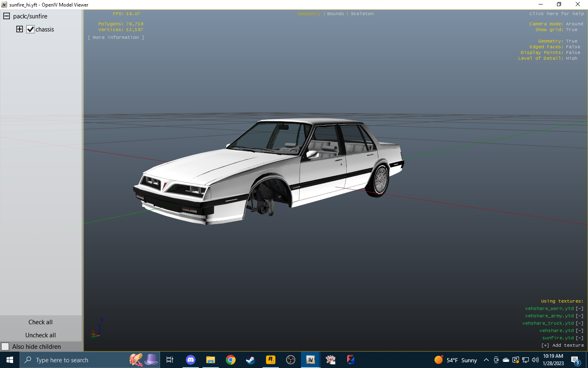Toggle the Geometry True setting
Image resolution: width=588 pixels, height=368 pixels.
click(558, 41)
